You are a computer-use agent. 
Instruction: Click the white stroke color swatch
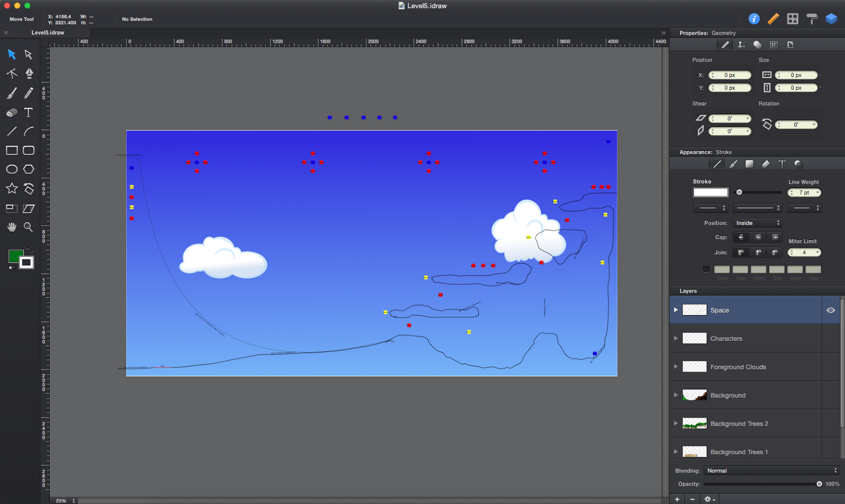click(x=710, y=193)
